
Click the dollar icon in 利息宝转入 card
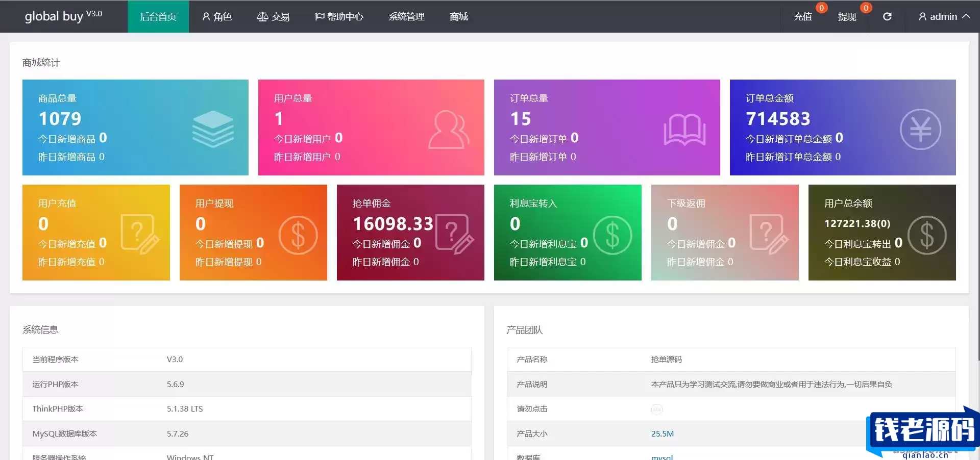[x=612, y=235]
